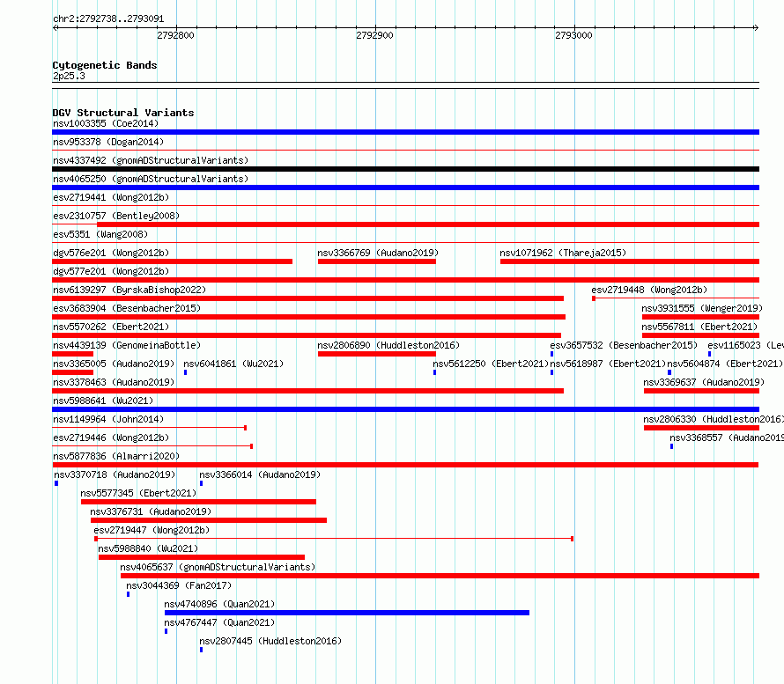Select the esv5351 (Wang2008) label
The image size is (784, 684).
tap(100, 234)
